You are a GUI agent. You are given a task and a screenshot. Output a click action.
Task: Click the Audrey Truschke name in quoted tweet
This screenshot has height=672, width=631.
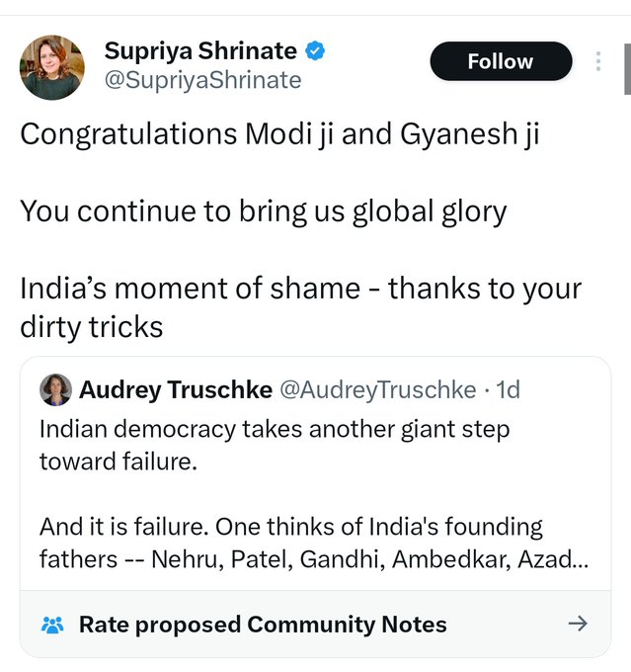(176, 390)
